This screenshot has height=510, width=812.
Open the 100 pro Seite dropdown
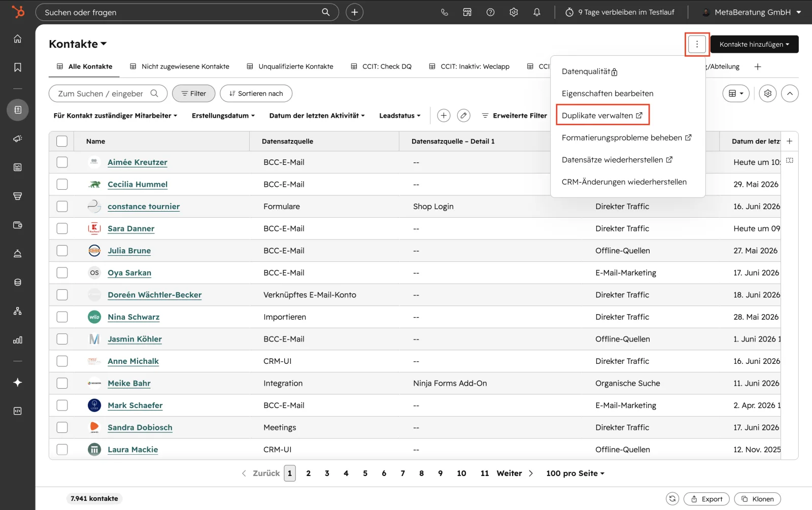[x=576, y=473]
